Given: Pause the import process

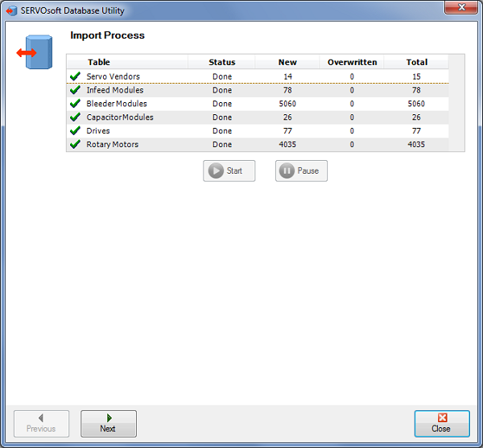Looking at the screenshot, I should pos(301,171).
